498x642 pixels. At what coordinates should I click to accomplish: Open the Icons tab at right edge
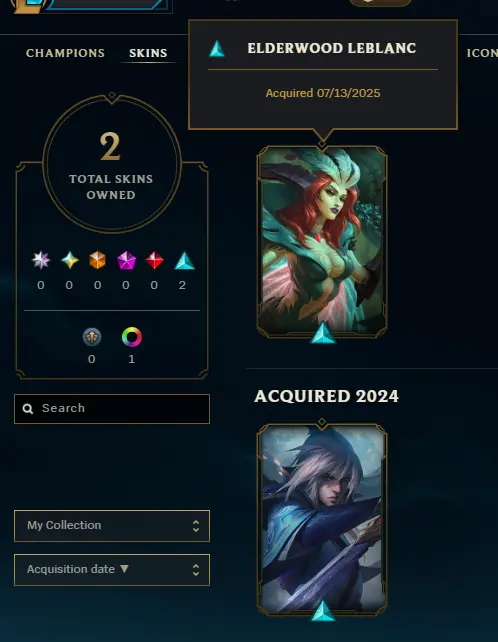482,53
